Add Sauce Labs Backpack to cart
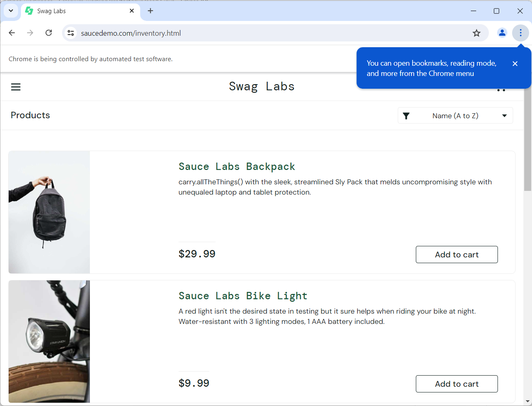Screen dimensions: 532x406 pos(456,255)
